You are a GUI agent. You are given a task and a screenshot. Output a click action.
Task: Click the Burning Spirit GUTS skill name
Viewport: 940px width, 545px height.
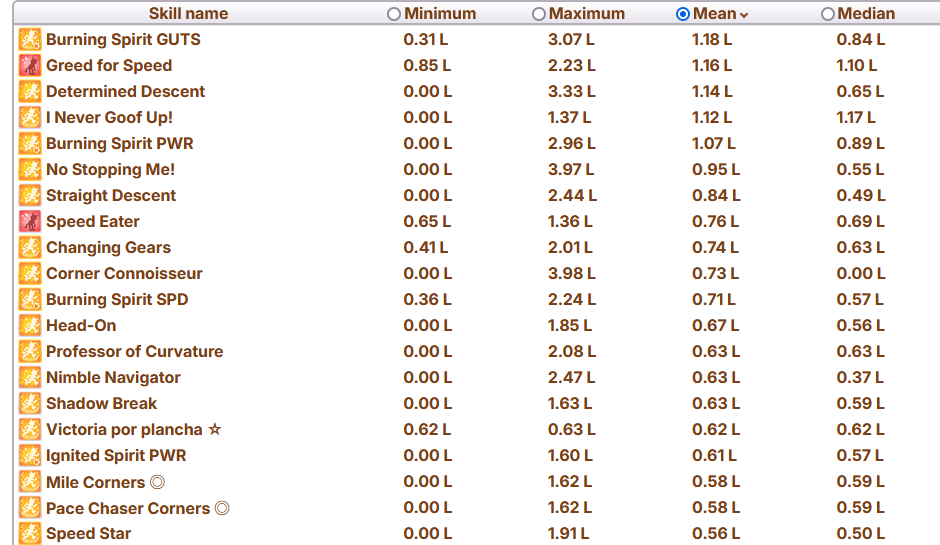coord(123,40)
